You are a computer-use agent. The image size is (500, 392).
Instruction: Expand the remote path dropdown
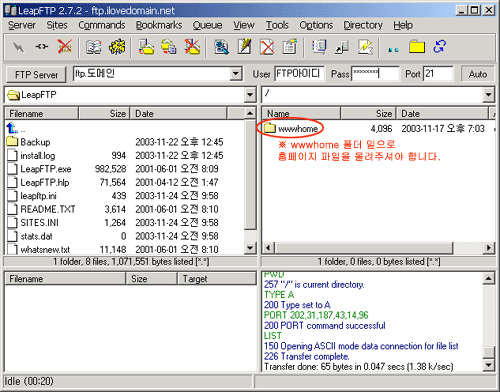[x=488, y=95]
